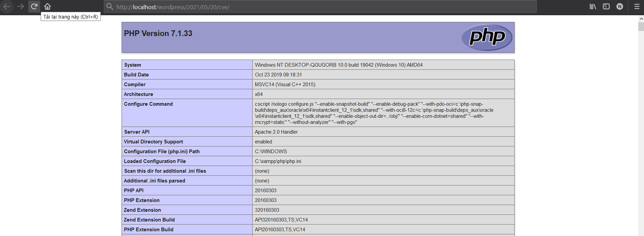Click the API20160303,TS,VC14 value

280,230
